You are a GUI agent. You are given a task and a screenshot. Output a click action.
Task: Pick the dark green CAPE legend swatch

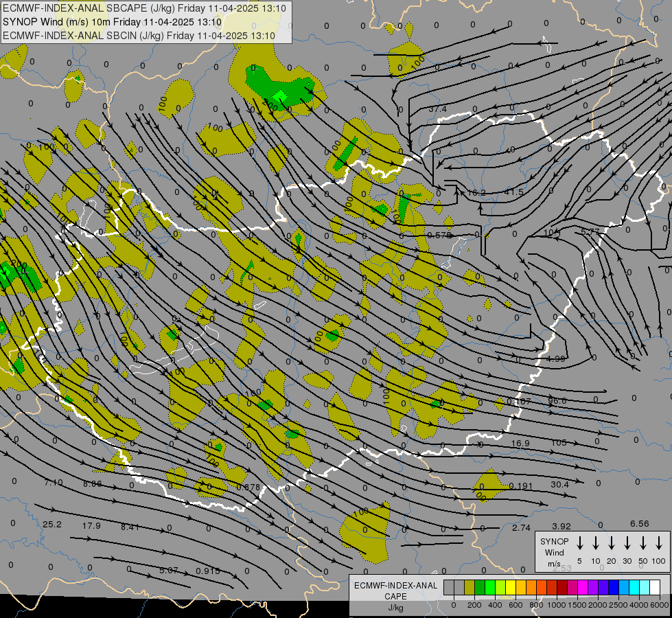click(x=480, y=587)
